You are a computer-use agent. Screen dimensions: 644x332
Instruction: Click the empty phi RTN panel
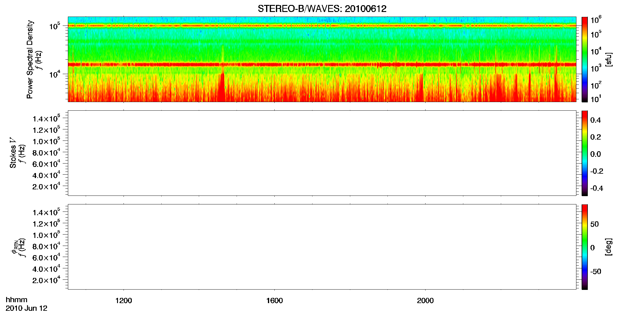tap(322, 247)
